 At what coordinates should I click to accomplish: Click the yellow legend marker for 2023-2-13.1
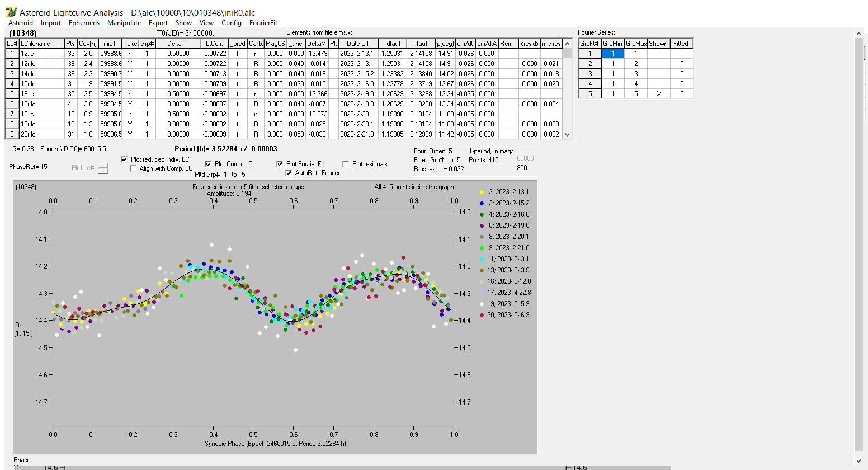(x=482, y=192)
